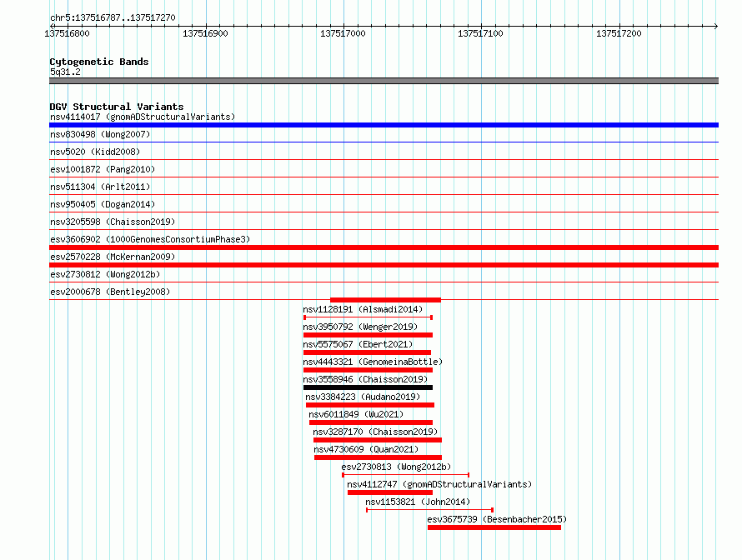Open variant nsv1128191 (Alsmadi2014)
Screen dimensions: 742x560
pos(363,309)
